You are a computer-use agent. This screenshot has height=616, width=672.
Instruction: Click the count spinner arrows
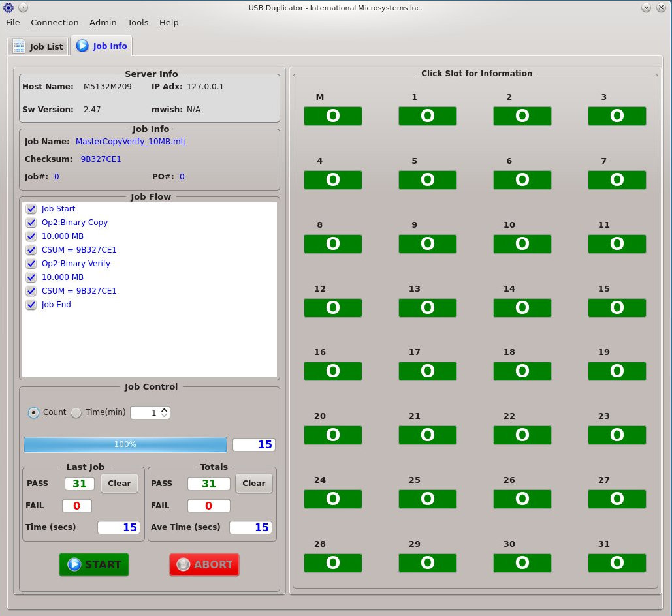point(165,412)
